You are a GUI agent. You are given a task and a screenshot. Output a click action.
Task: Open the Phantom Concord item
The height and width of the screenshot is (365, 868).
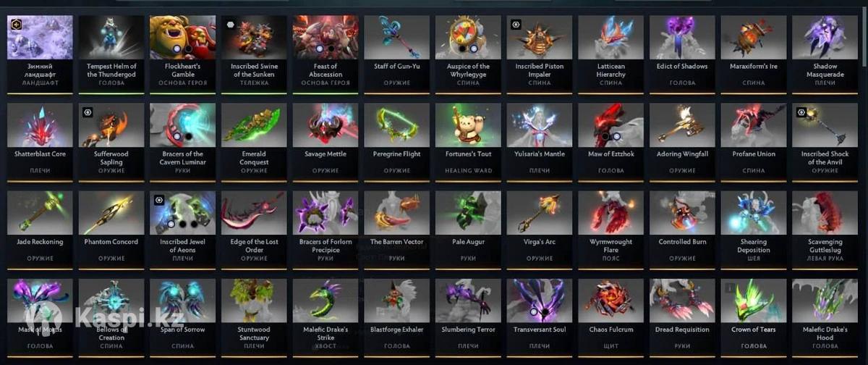click(x=111, y=227)
